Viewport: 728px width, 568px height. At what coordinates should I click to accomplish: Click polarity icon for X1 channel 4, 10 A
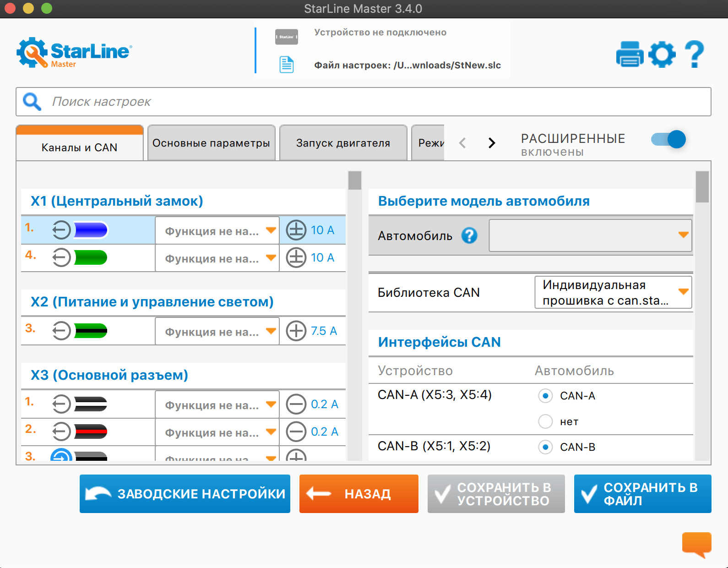click(x=296, y=257)
